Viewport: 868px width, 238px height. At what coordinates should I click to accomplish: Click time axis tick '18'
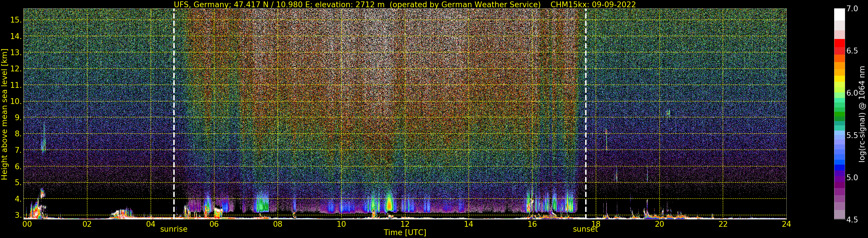pos(596,224)
